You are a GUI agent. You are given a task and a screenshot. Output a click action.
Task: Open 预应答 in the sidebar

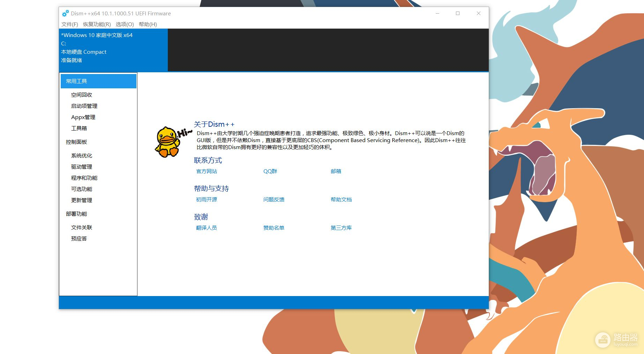(x=79, y=238)
